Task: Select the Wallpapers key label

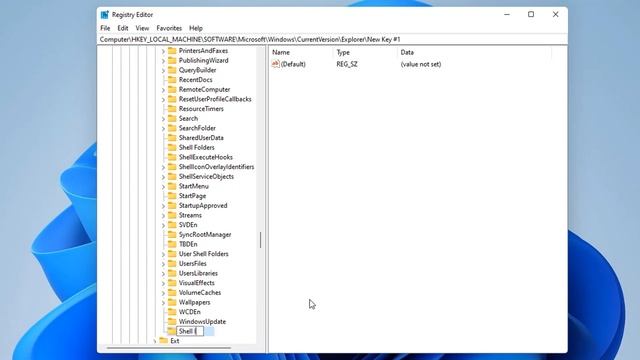Action: coord(195,302)
